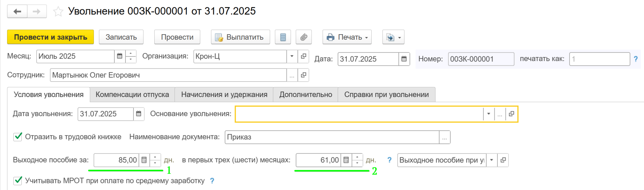This screenshot has height=190, width=644.
Task: Increase month with Месяц up arrow
Action: coord(130,53)
